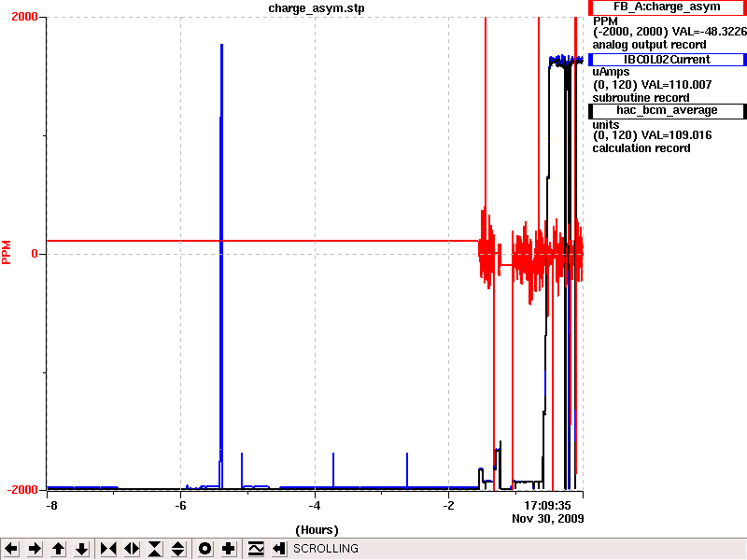Pan the graph left with the left arrow
The width and height of the screenshot is (747, 560).
pos(11,549)
